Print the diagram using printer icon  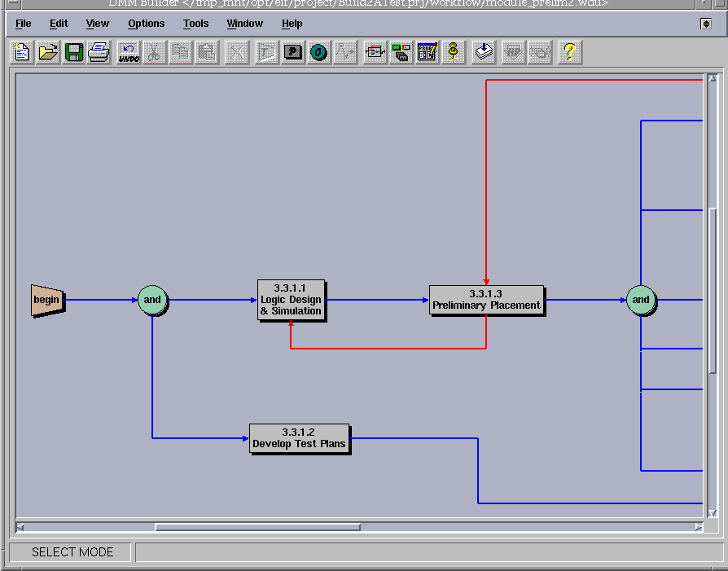coord(99,53)
